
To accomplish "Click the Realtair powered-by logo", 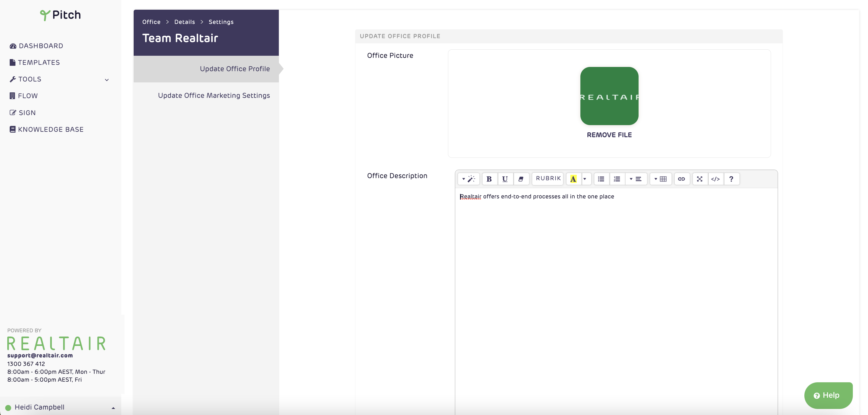I will [56, 343].
